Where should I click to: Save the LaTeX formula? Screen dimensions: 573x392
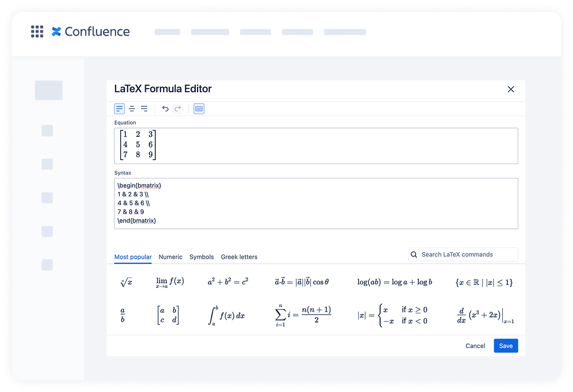point(505,346)
